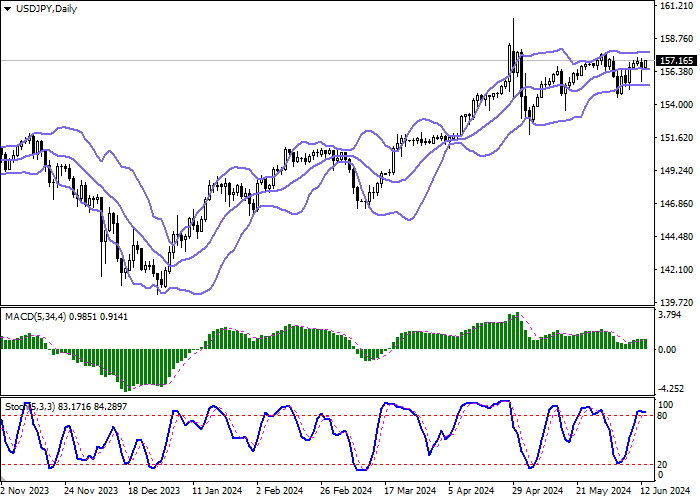
Task: Click the 5 Apr 2024 date label
Action: tap(472, 491)
